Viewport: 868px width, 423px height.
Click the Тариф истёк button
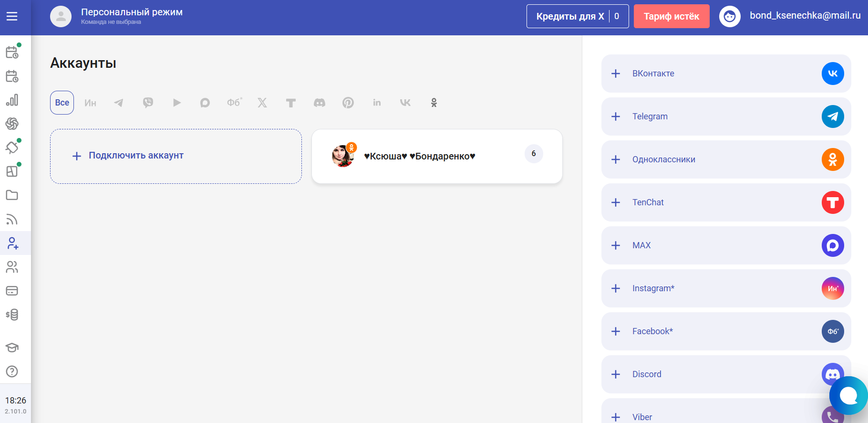coord(672,16)
